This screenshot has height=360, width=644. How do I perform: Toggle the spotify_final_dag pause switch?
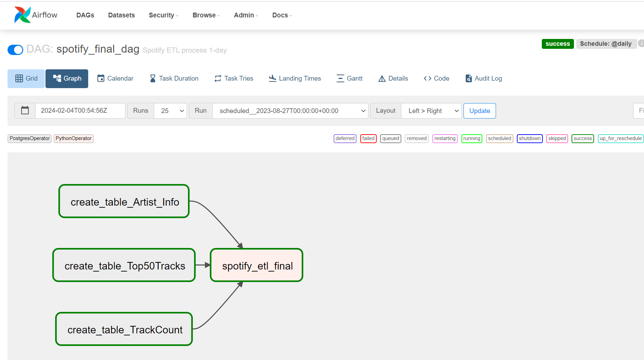15,50
